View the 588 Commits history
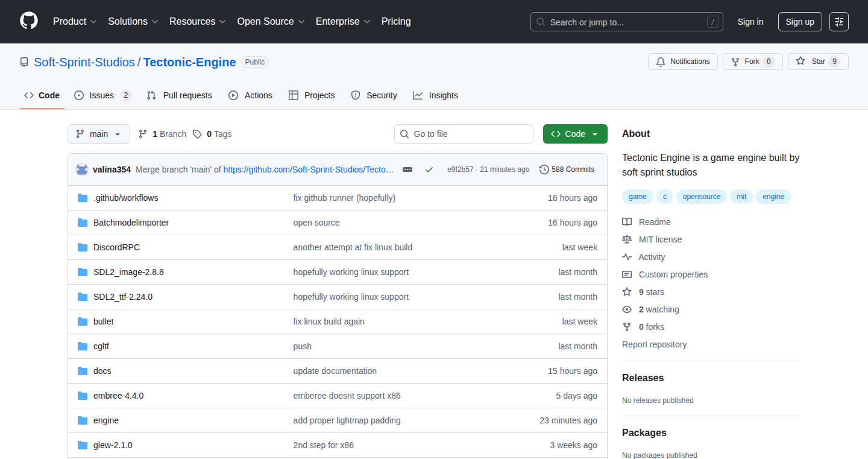Image resolution: width=868 pixels, height=459 pixels. 567,169
